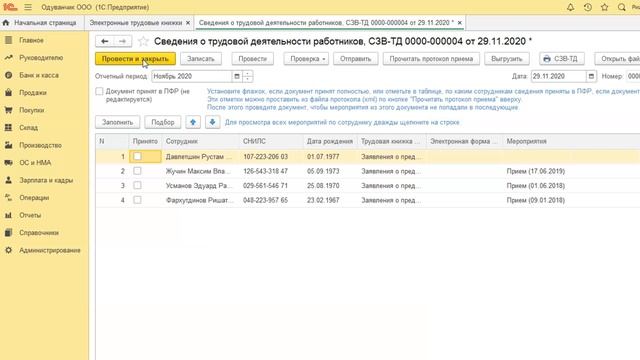
Task: Go forward with right arrow button
Action: tap(122, 41)
